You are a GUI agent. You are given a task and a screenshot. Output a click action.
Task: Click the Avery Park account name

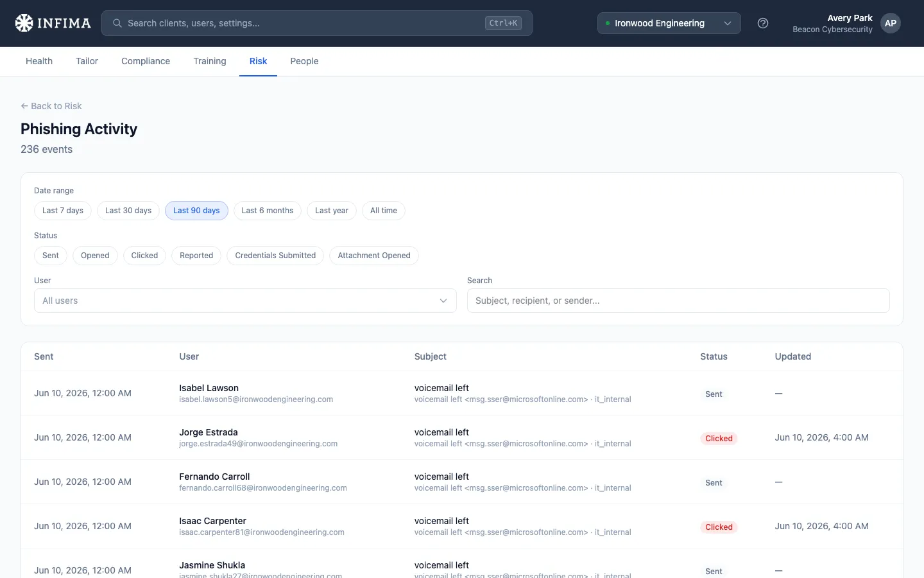point(850,18)
